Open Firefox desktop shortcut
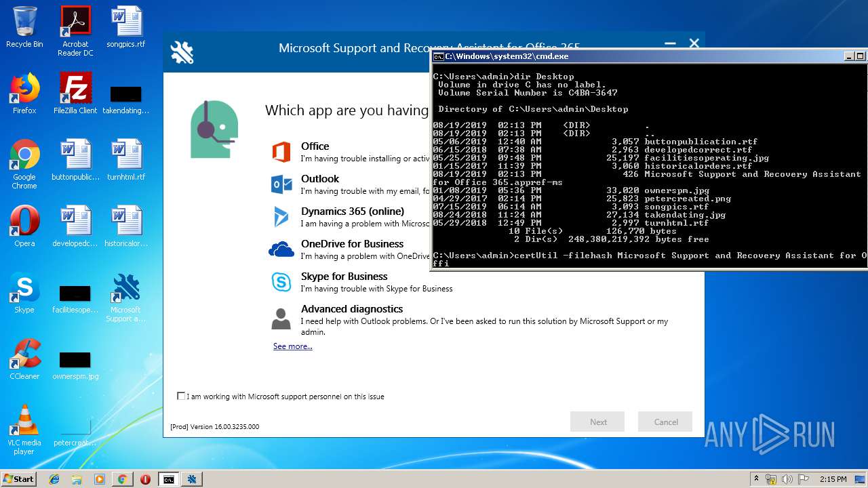 click(24, 94)
